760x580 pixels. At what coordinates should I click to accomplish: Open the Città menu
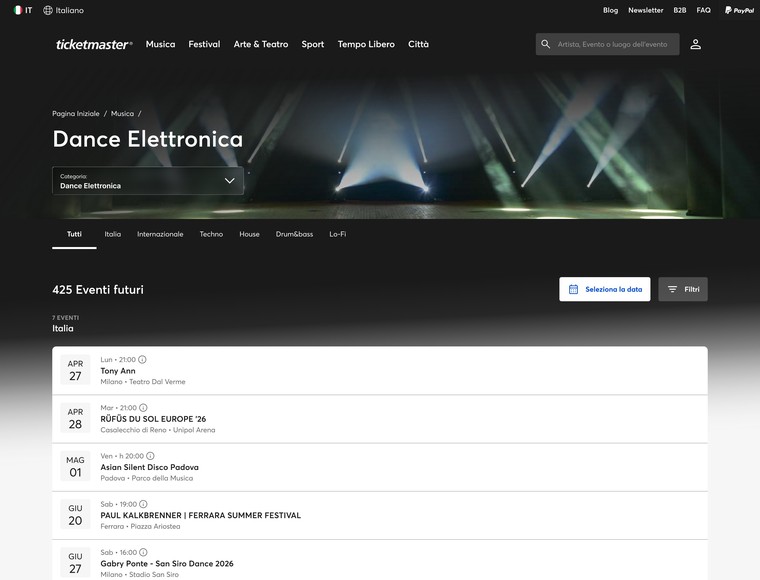[x=418, y=44]
